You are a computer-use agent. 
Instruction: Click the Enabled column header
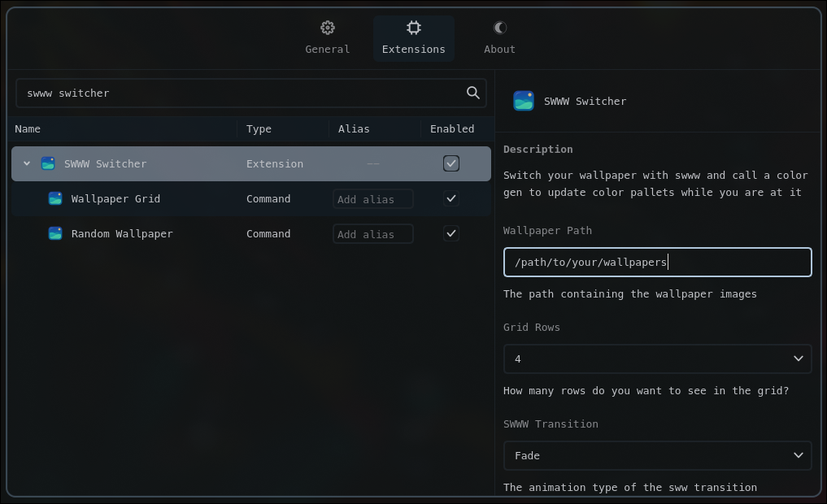(x=452, y=128)
